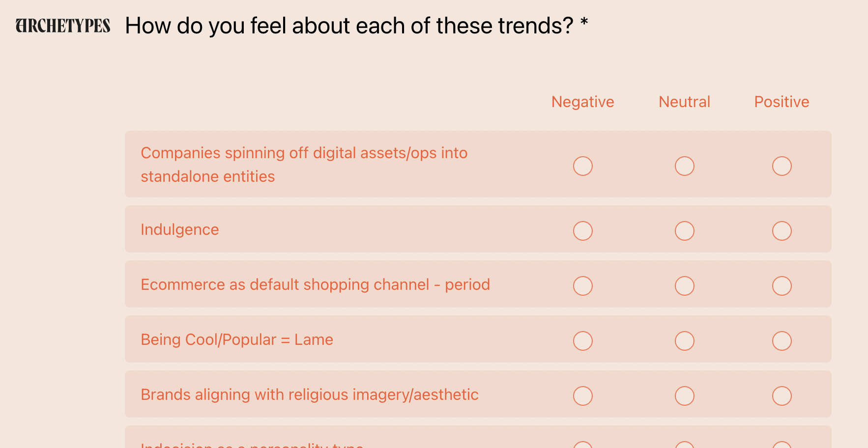Click the Ecommerce as default shopping channel label

click(316, 285)
